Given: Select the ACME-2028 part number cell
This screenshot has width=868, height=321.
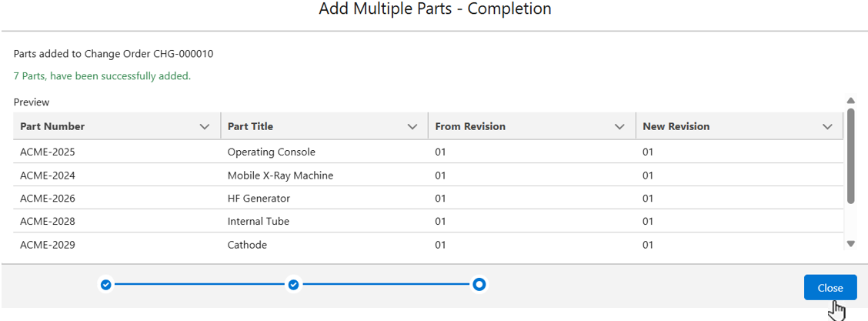Looking at the screenshot, I should [x=48, y=221].
